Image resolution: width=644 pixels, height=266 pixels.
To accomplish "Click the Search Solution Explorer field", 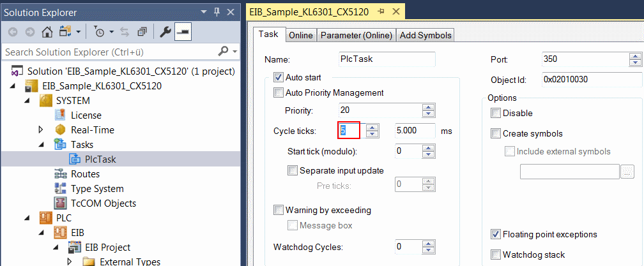I will [x=110, y=52].
